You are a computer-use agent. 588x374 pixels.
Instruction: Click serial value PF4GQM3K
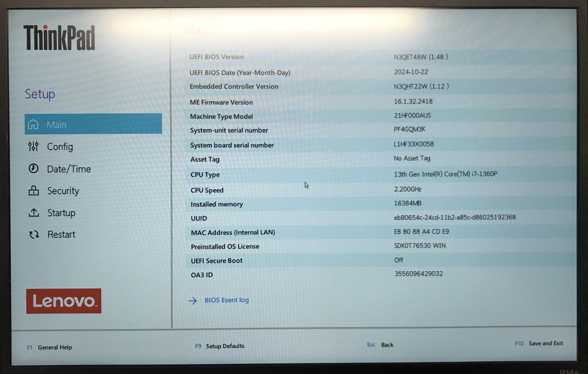(x=409, y=129)
